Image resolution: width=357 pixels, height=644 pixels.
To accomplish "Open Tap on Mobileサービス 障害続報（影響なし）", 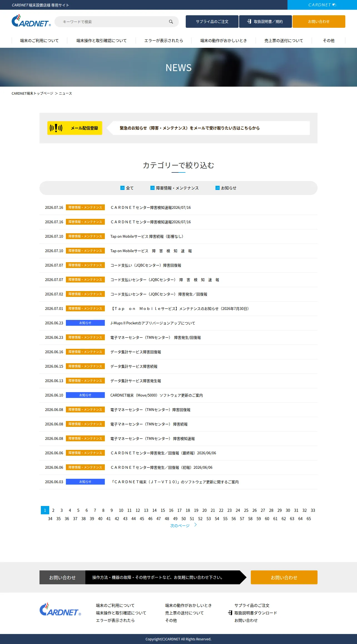I will pyautogui.click(x=147, y=236).
